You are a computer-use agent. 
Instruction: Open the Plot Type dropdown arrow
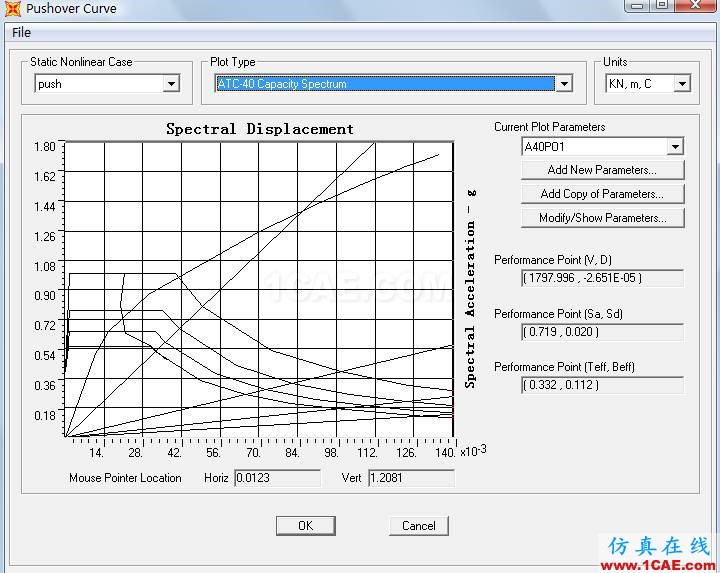[564, 84]
